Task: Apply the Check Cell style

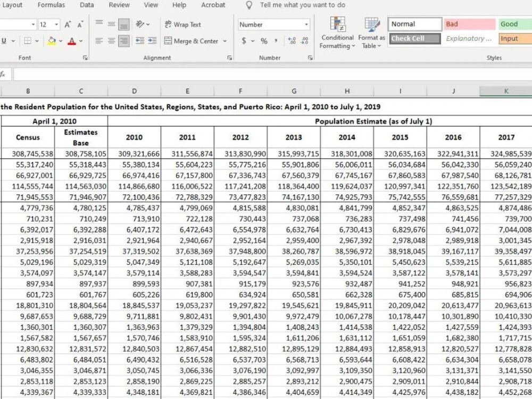Action: coord(415,38)
